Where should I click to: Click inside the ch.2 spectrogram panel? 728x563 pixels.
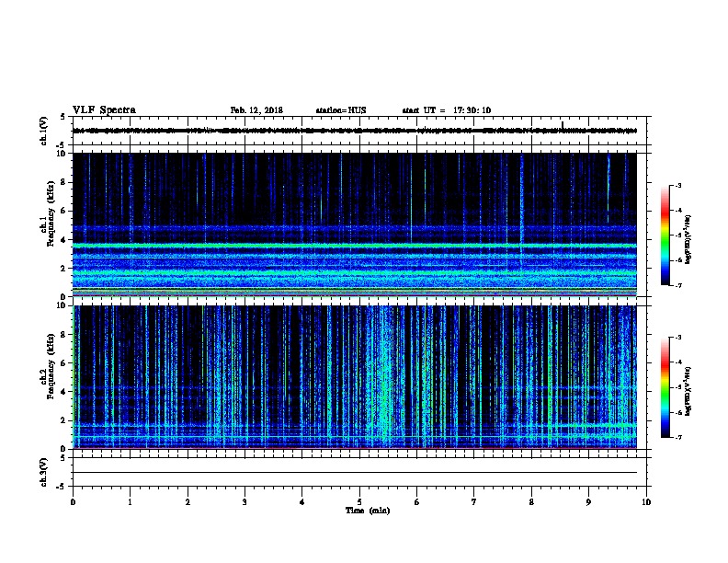coord(354,377)
